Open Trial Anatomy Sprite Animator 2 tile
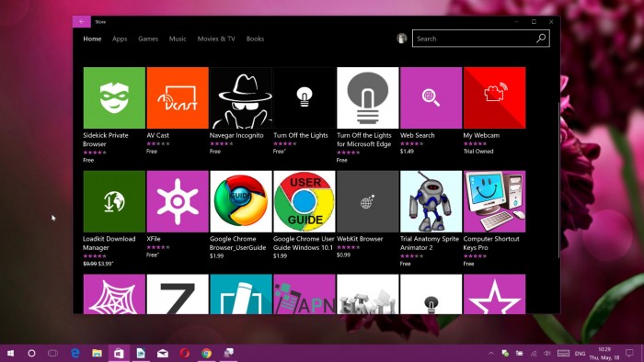644x362 pixels. 431,201
